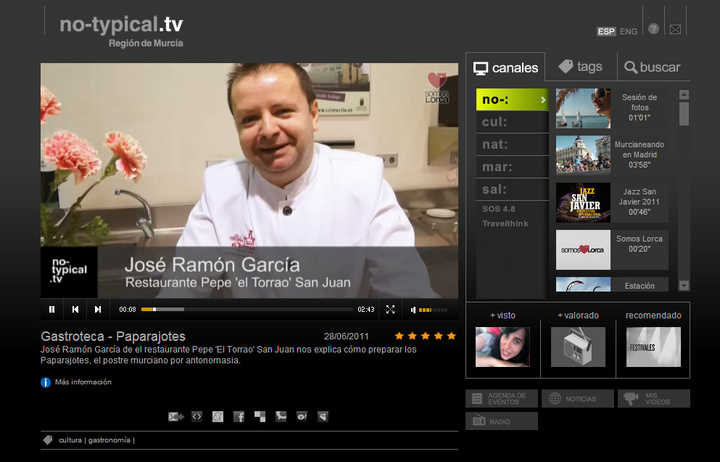Image resolution: width=720 pixels, height=462 pixels.
Task: Adjust the volume level bars
Action: pyautogui.click(x=433, y=310)
